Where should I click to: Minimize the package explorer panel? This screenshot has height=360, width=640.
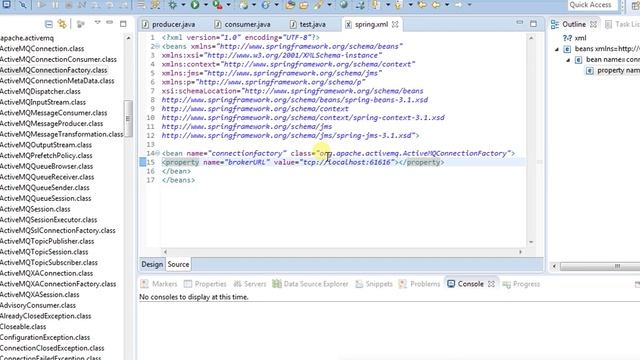(x=109, y=22)
